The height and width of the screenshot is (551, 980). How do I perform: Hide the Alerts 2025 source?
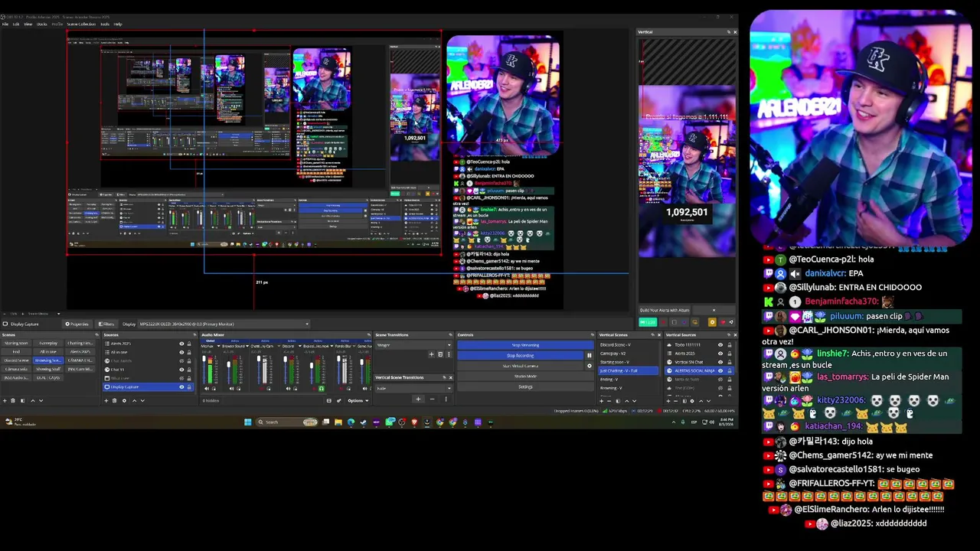pyautogui.click(x=181, y=344)
